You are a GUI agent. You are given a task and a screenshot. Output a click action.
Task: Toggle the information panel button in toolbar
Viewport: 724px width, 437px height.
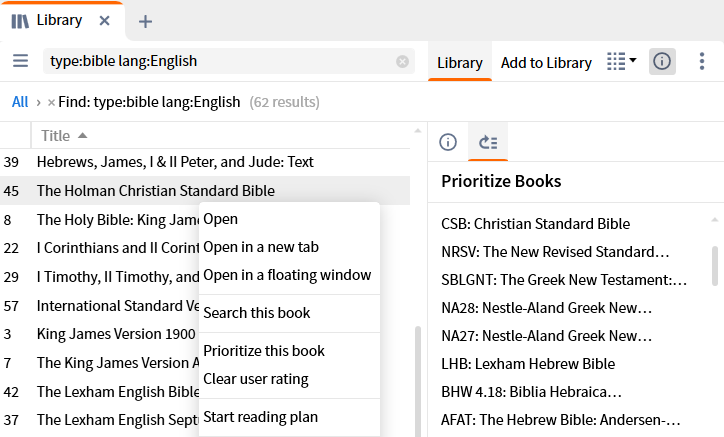(x=662, y=62)
